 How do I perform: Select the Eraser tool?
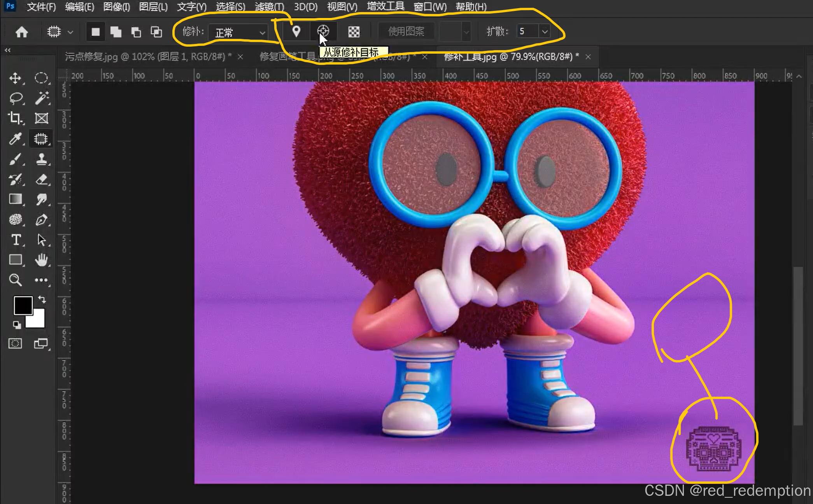tap(41, 179)
